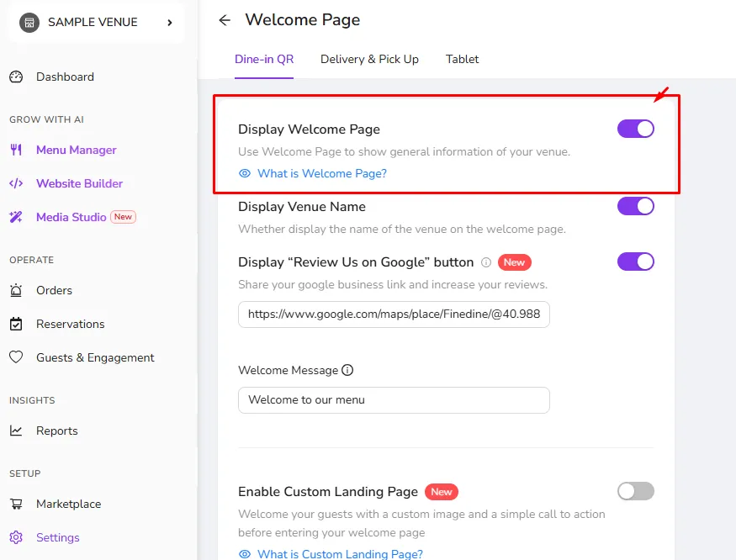This screenshot has height=560, width=736.
Task: Click the New badge beside Enable Custom Landing Page
Action: [x=442, y=491]
